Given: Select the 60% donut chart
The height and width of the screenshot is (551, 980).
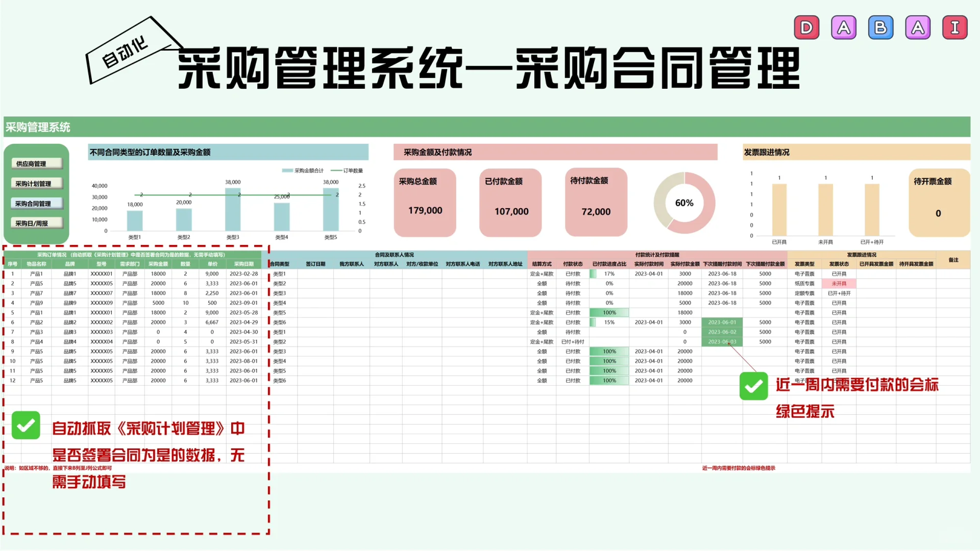Looking at the screenshot, I should tap(684, 203).
